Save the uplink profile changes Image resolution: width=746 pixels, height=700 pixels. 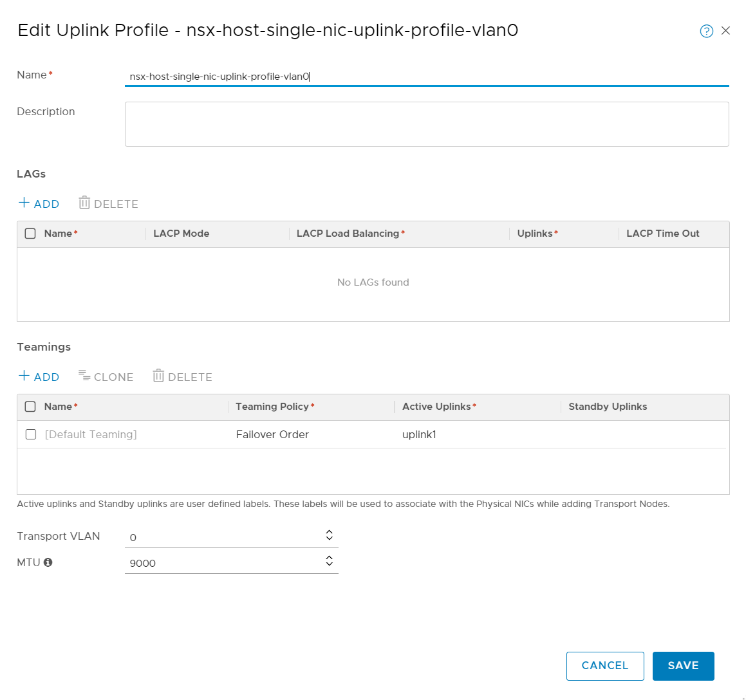683,666
